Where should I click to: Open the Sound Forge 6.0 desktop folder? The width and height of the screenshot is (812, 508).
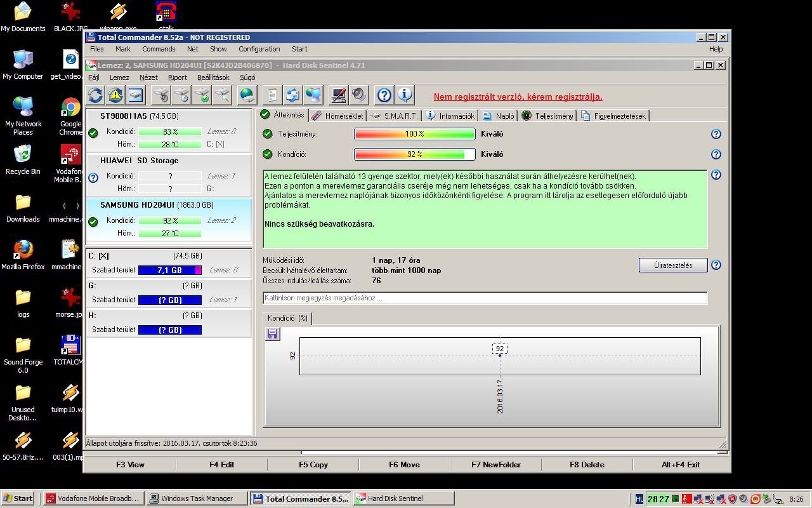[23, 354]
